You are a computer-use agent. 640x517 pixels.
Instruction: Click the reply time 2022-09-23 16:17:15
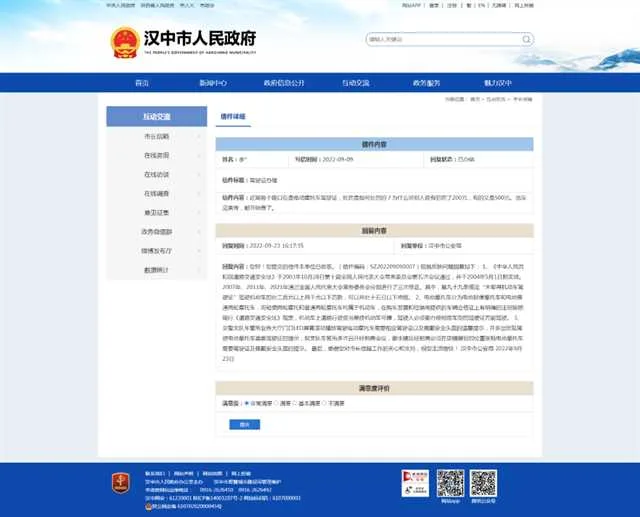[276, 246]
